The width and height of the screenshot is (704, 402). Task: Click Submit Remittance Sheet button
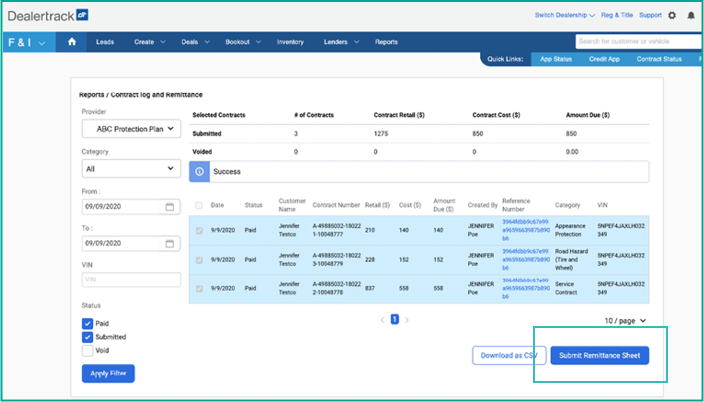pos(599,355)
